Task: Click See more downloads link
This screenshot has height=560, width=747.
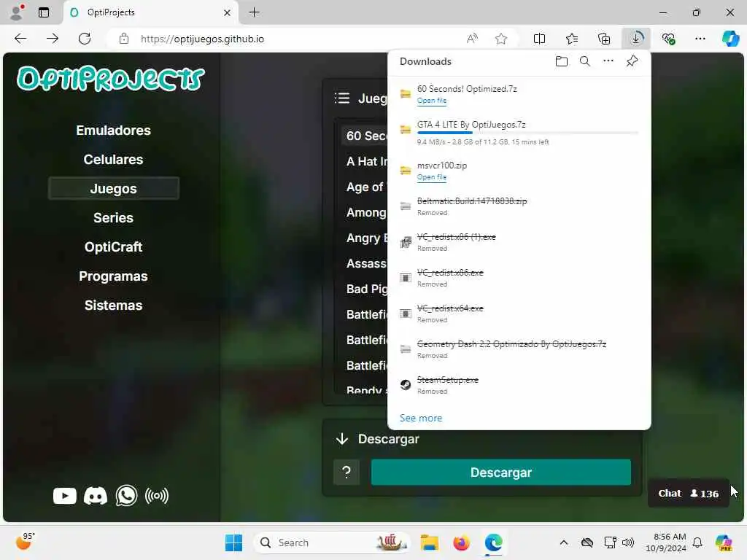Action: coord(421,418)
